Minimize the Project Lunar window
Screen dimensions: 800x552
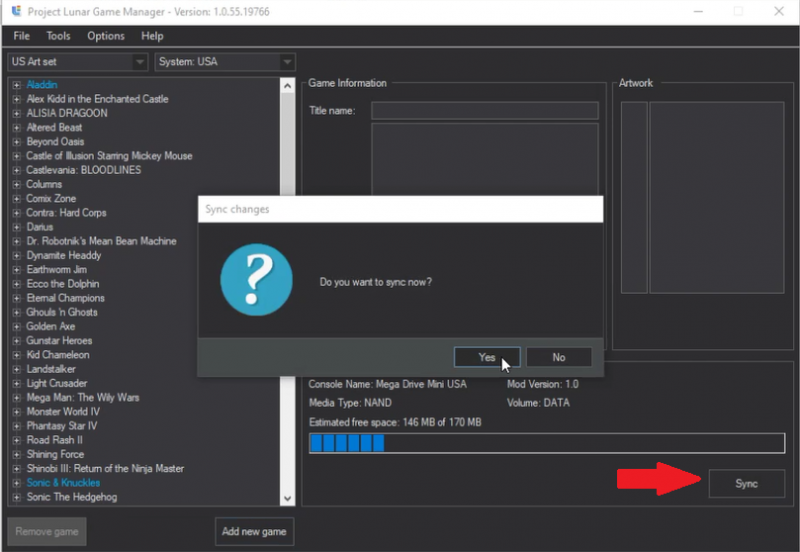698,11
